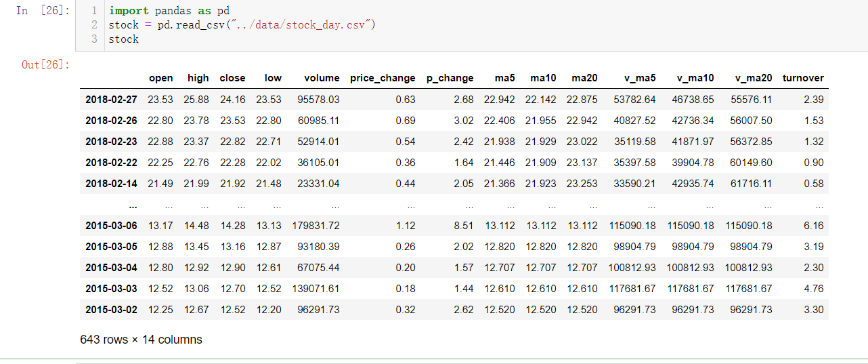Click the pd.read_csv code line
The image size is (868, 364).
[242, 25]
